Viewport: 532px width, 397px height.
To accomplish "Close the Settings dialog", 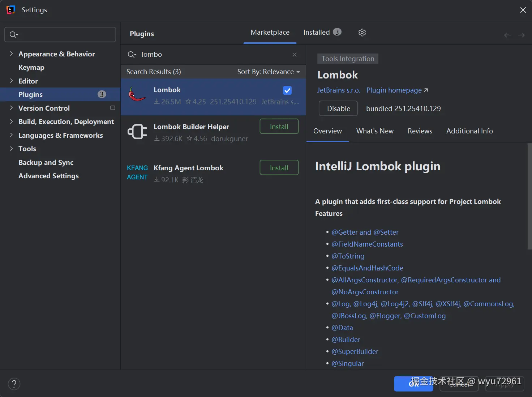I will (523, 10).
